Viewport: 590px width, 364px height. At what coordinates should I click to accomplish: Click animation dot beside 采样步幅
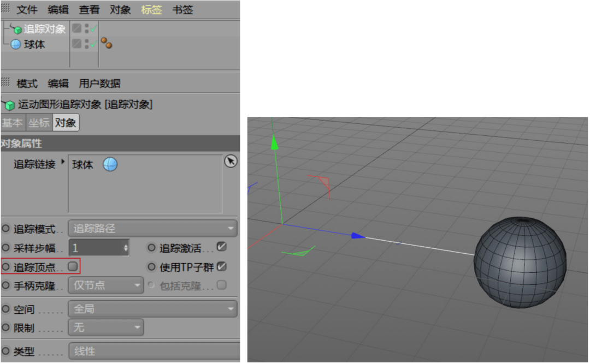(5, 248)
